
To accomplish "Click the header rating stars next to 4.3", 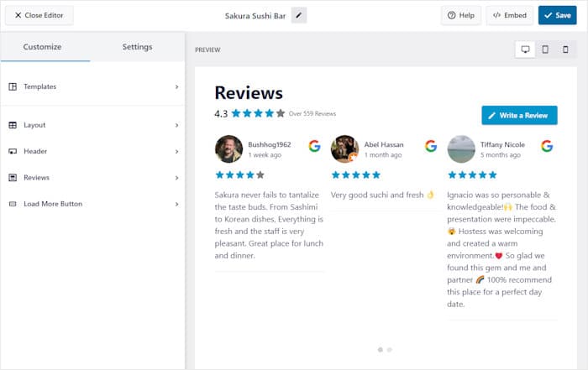I will [x=258, y=113].
